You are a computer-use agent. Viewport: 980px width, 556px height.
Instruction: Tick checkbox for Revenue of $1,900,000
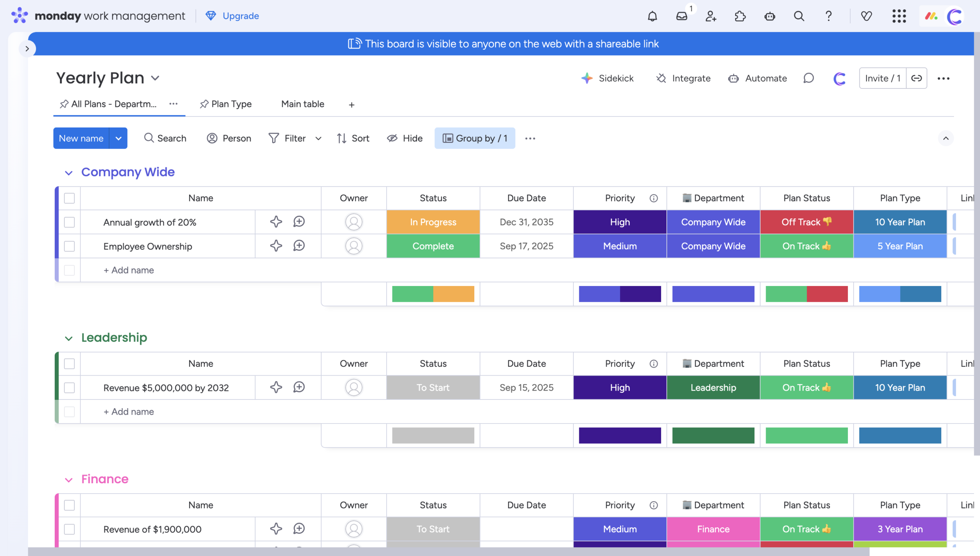point(69,529)
